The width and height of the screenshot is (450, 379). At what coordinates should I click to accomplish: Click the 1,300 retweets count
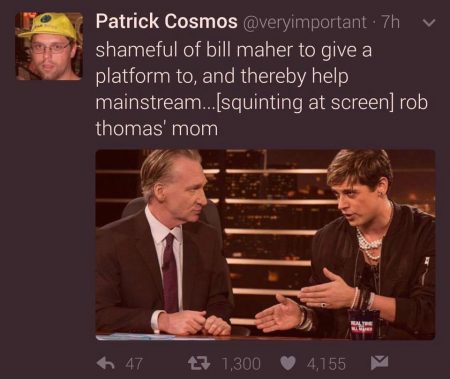coord(241,364)
